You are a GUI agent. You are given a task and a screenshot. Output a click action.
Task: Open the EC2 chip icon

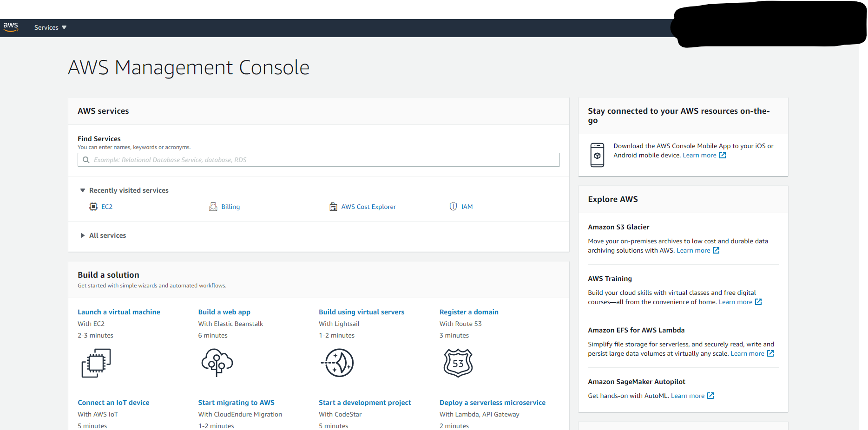pyautogui.click(x=93, y=207)
